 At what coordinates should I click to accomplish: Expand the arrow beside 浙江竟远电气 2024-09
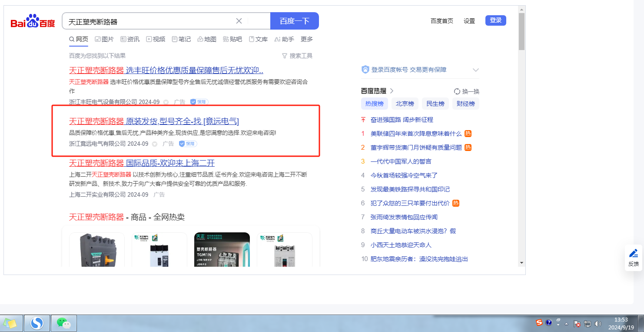click(x=155, y=144)
